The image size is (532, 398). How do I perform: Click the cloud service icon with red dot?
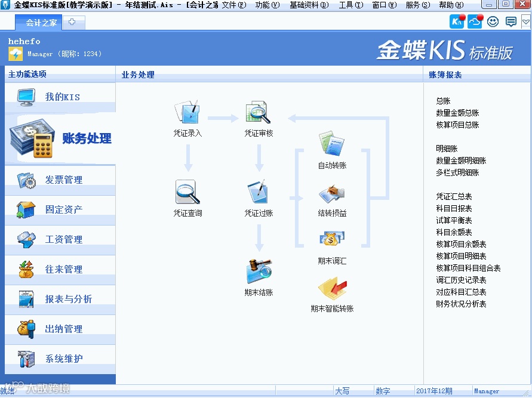click(475, 21)
